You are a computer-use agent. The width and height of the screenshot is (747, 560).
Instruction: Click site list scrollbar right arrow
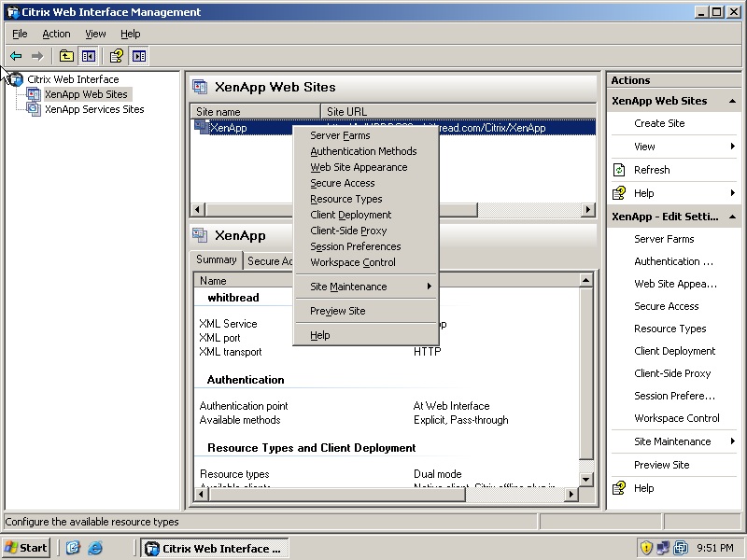click(x=588, y=209)
